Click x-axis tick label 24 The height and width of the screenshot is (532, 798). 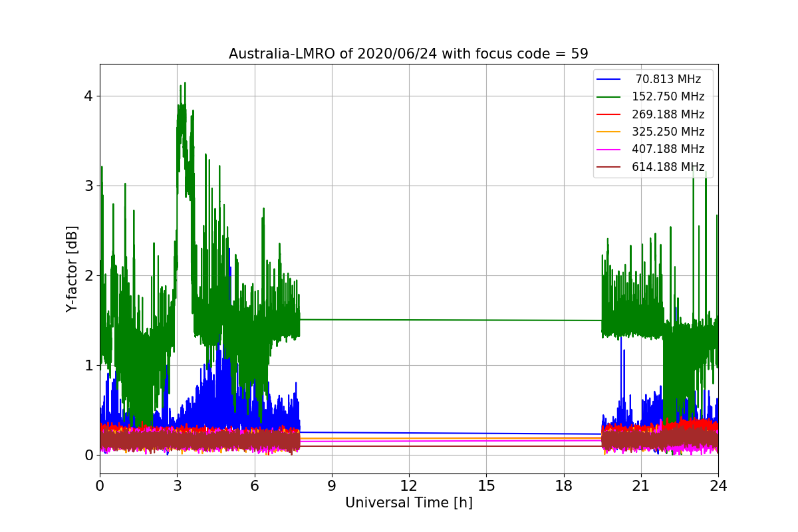click(x=718, y=486)
